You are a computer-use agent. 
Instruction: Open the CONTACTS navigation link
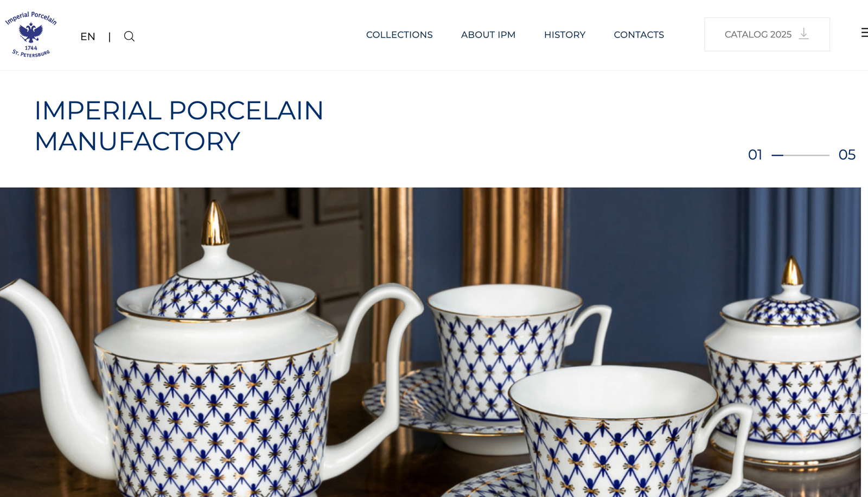coord(639,35)
